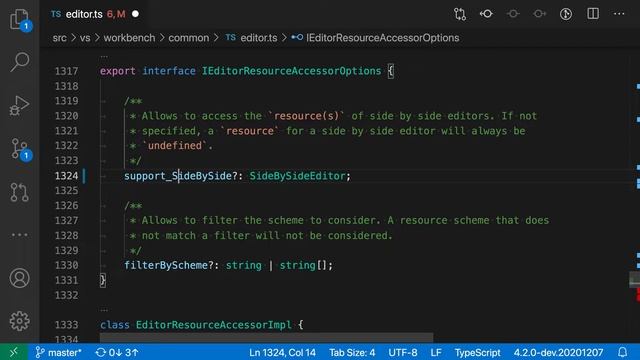Open the Search view

click(x=20, y=62)
